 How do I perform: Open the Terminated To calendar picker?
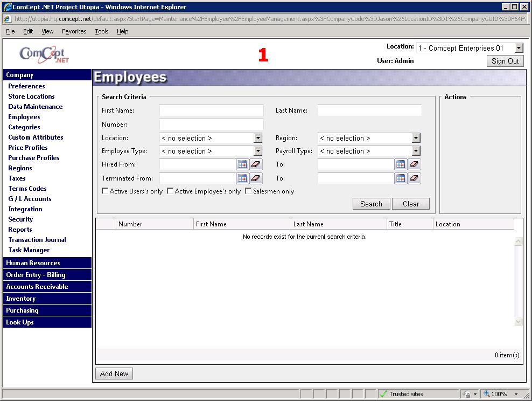401,178
